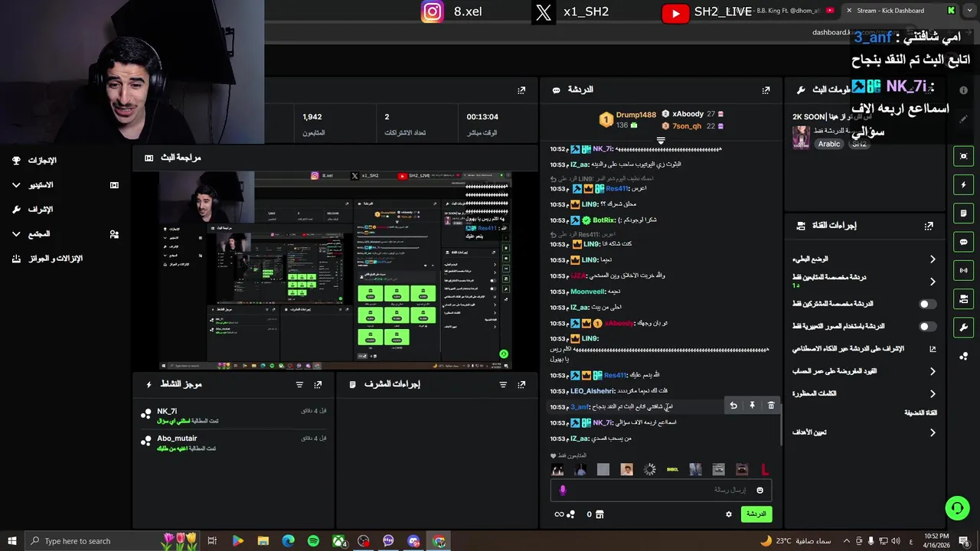Toggle stream preview widget in right sidebar
The height and width of the screenshot is (551, 980).
[964, 156]
